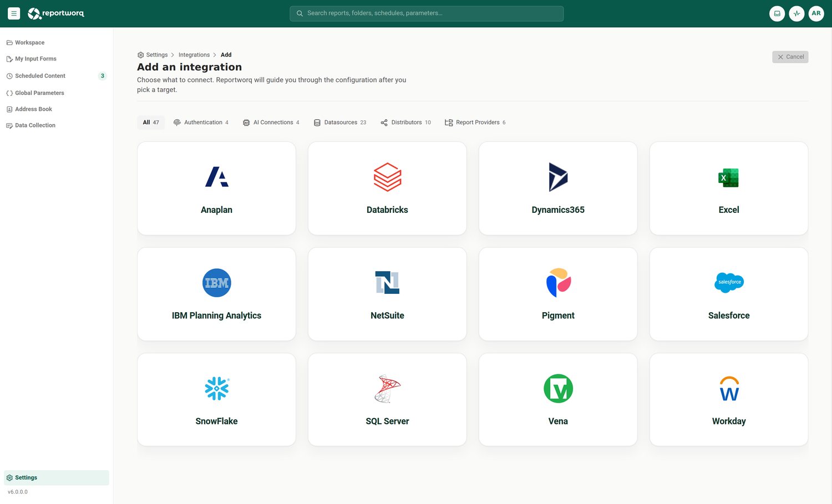
Task: Focus the search reports field
Action: coord(427,13)
